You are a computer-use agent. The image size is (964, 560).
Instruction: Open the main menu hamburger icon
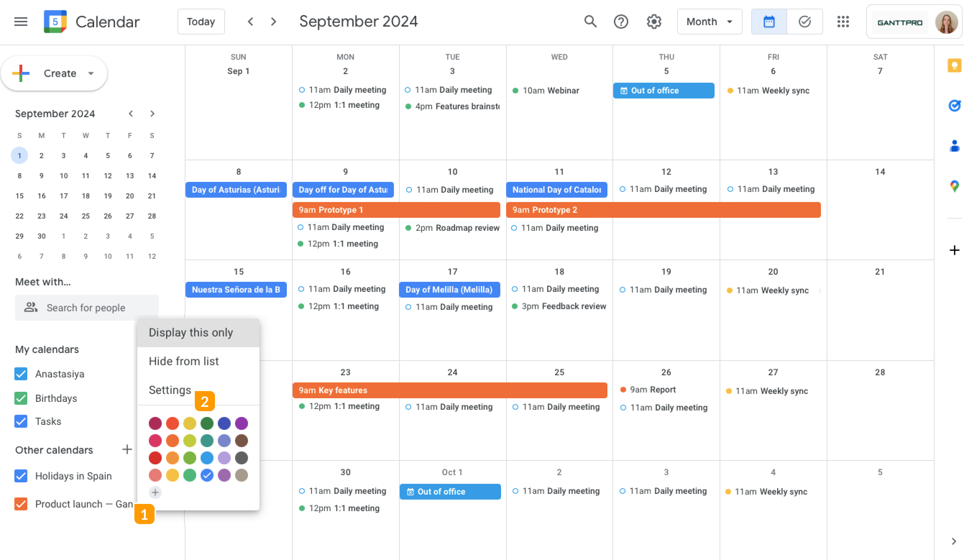20,22
